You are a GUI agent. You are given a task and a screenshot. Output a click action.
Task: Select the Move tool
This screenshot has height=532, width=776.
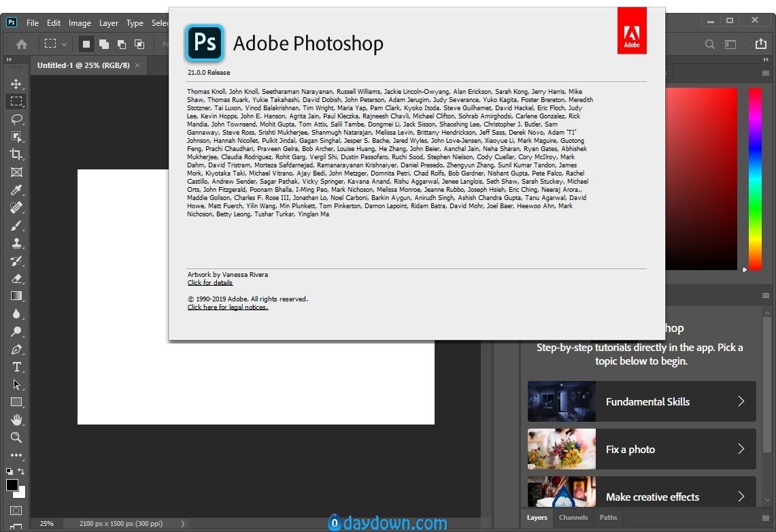point(16,84)
